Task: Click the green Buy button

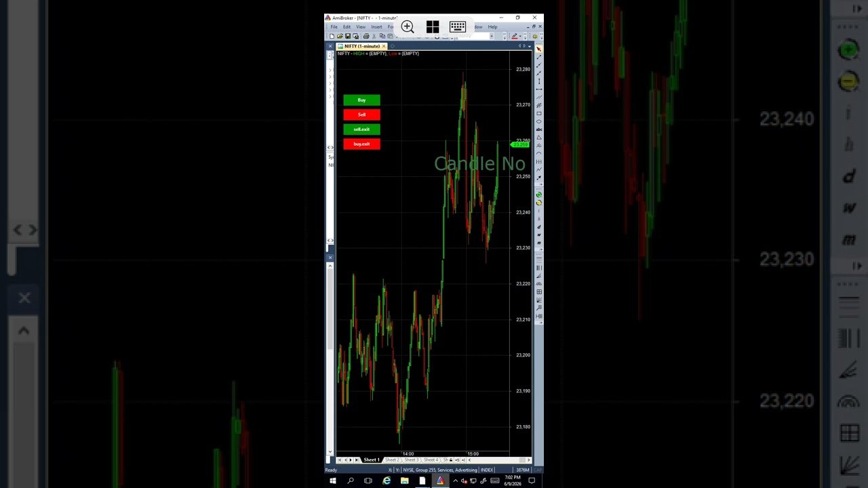Action: [361, 100]
